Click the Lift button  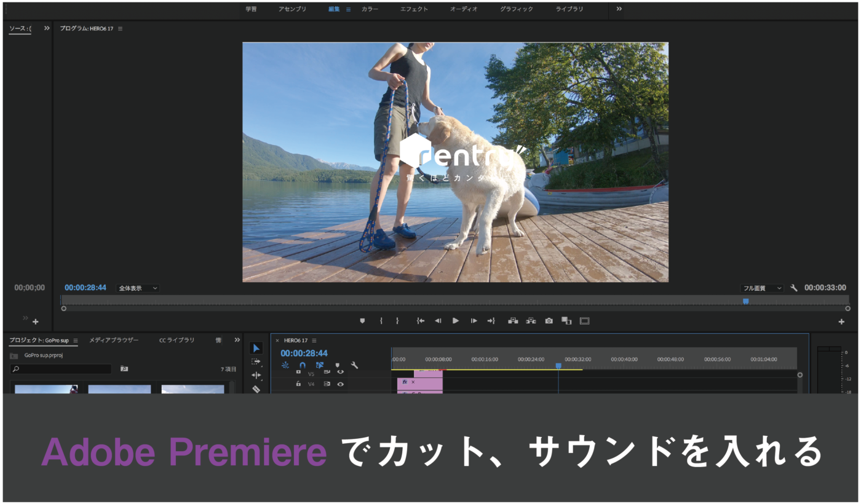tap(513, 321)
